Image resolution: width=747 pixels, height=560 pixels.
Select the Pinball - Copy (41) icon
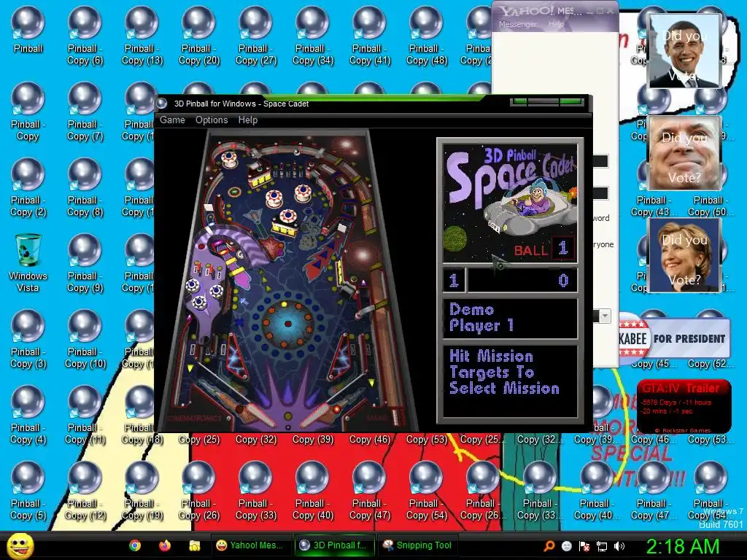[370, 36]
